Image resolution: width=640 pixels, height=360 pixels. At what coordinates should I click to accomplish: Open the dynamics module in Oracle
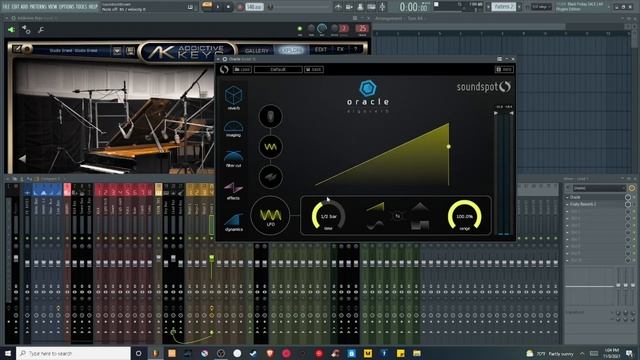coord(233,222)
